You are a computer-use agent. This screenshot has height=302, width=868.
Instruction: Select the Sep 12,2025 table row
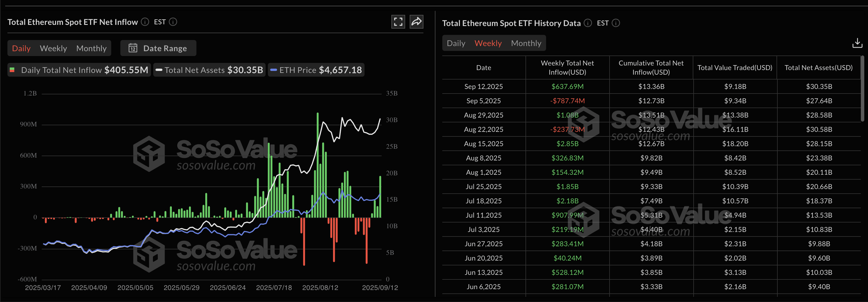point(483,86)
